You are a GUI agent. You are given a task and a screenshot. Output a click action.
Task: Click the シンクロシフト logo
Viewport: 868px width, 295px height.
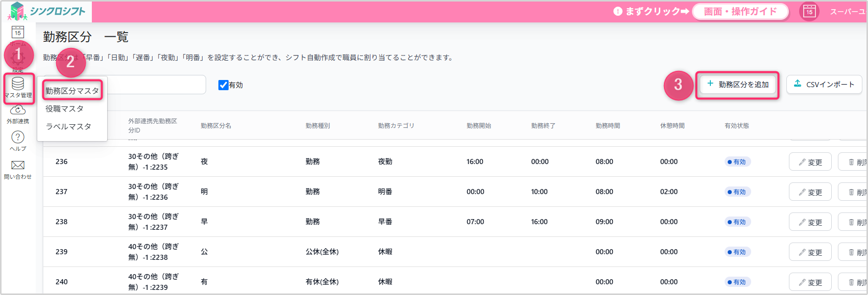(47, 11)
